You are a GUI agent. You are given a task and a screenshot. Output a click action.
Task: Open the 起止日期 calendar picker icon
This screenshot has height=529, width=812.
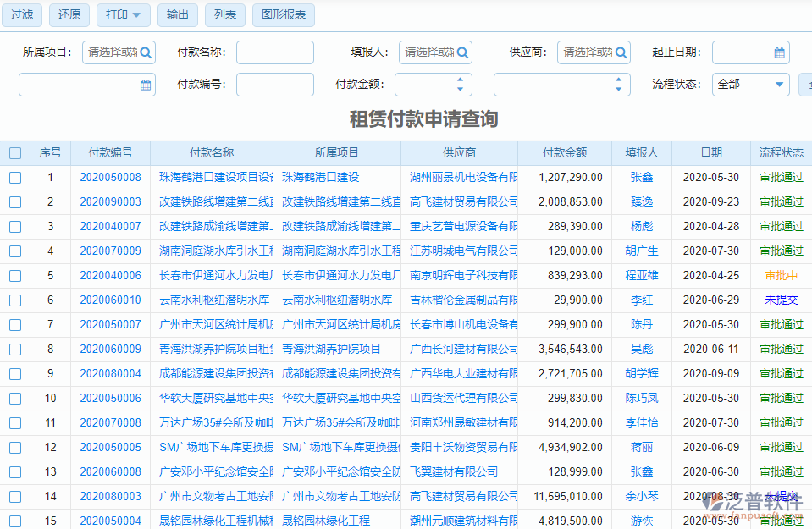(780, 52)
